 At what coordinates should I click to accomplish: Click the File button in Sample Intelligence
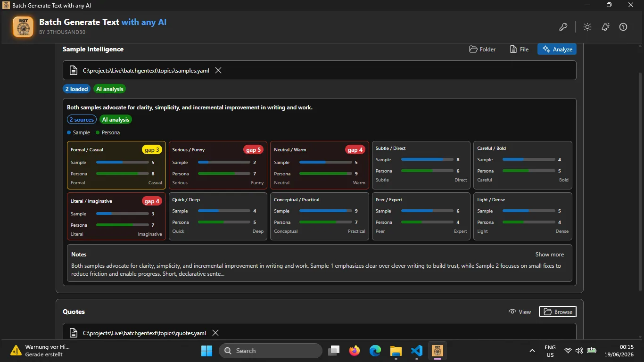tap(519, 49)
